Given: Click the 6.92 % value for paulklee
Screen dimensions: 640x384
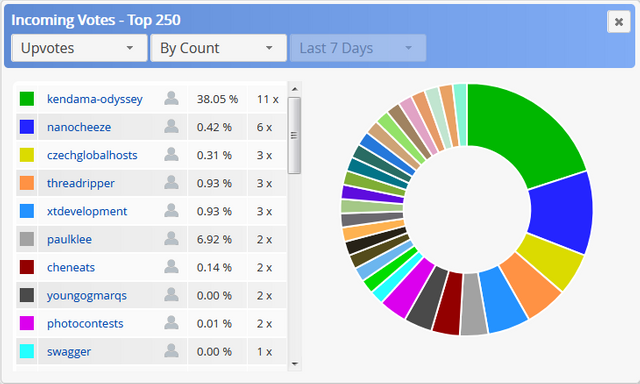Looking at the screenshot, I should [x=214, y=240].
